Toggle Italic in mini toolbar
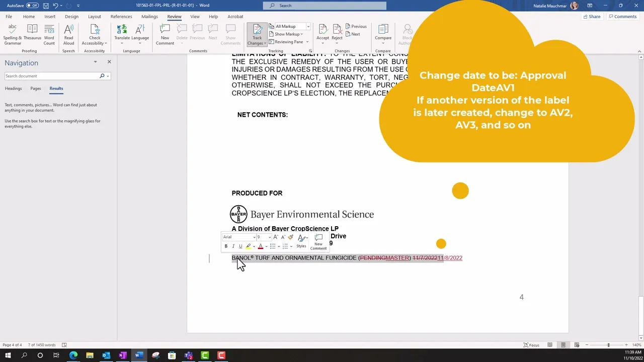644x362 pixels. pos(233,246)
